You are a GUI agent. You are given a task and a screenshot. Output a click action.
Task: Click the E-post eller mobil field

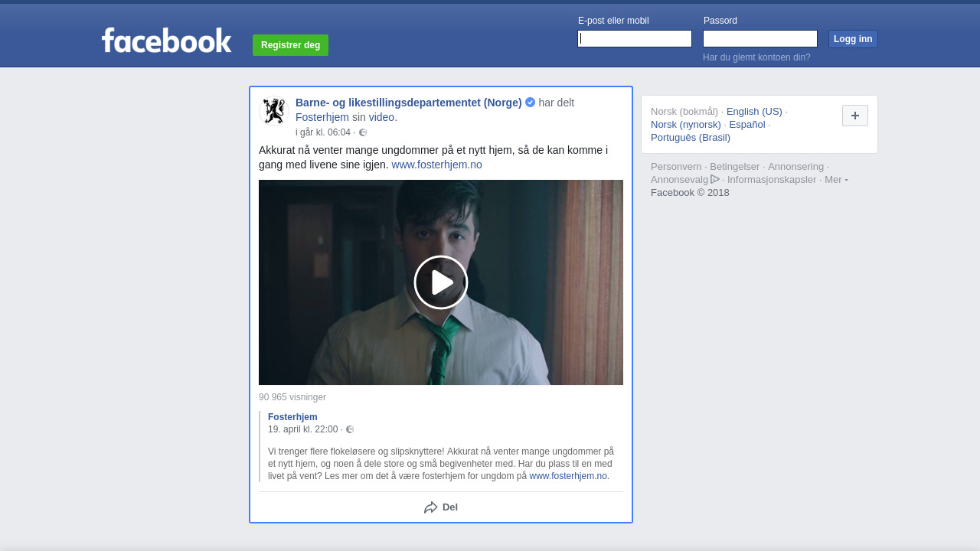pyautogui.click(x=635, y=39)
